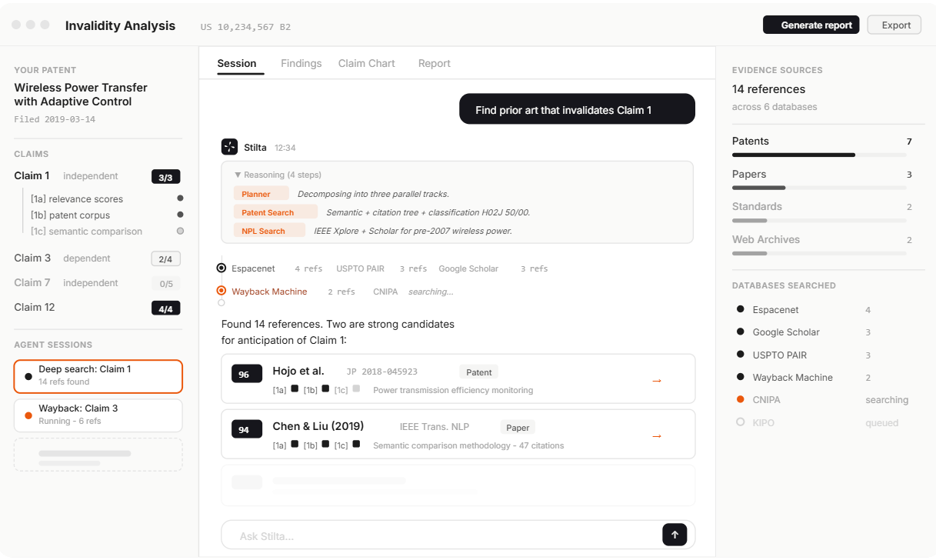Viewport: 936px width, 560px height.
Task: Click the Patents evidence progress bar
Action: (818, 155)
